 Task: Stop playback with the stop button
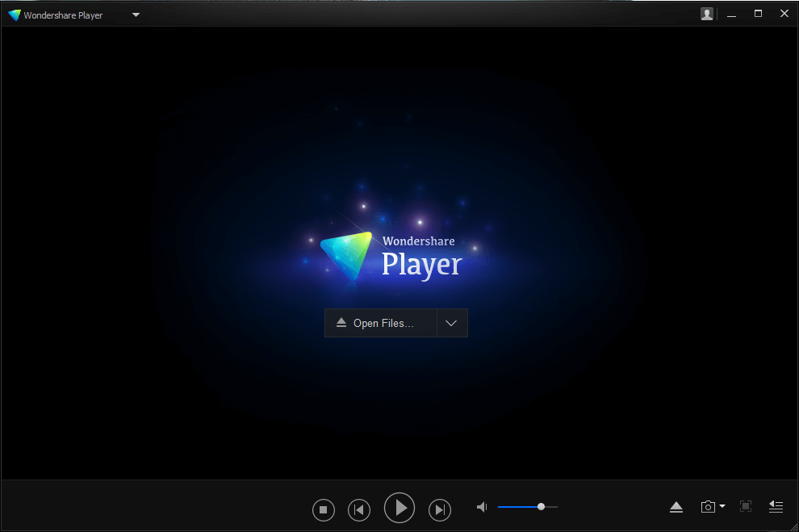[323, 509]
